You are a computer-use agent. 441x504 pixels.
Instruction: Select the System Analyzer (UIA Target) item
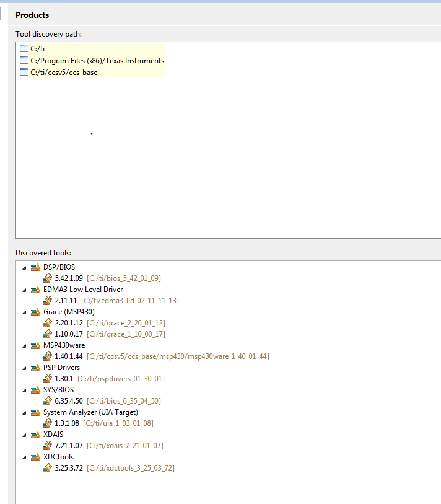(91, 412)
